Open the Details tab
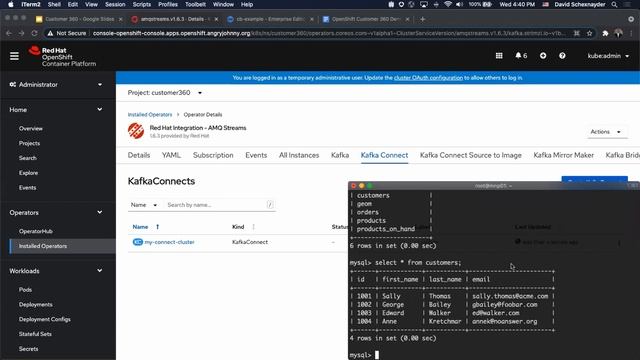 point(139,155)
